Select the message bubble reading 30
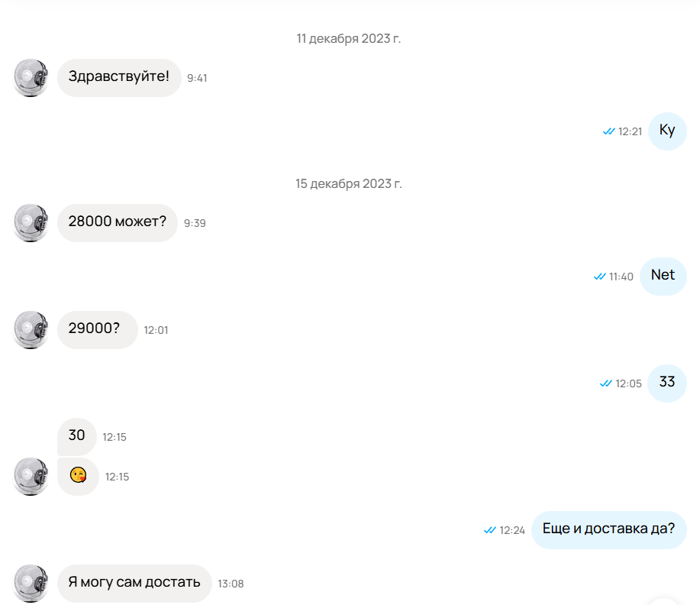The width and height of the screenshot is (700, 605). point(77,436)
